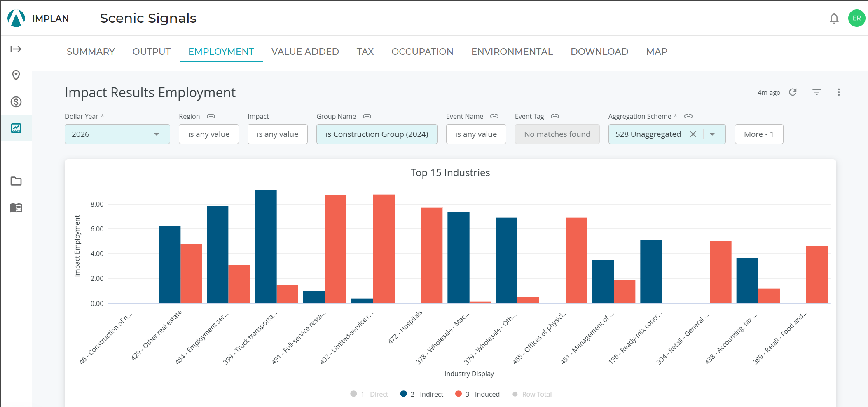Viewport: 868px width, 407px height.
Task: Switch to the SUMMARY tab
Action: tap(91, 52)
